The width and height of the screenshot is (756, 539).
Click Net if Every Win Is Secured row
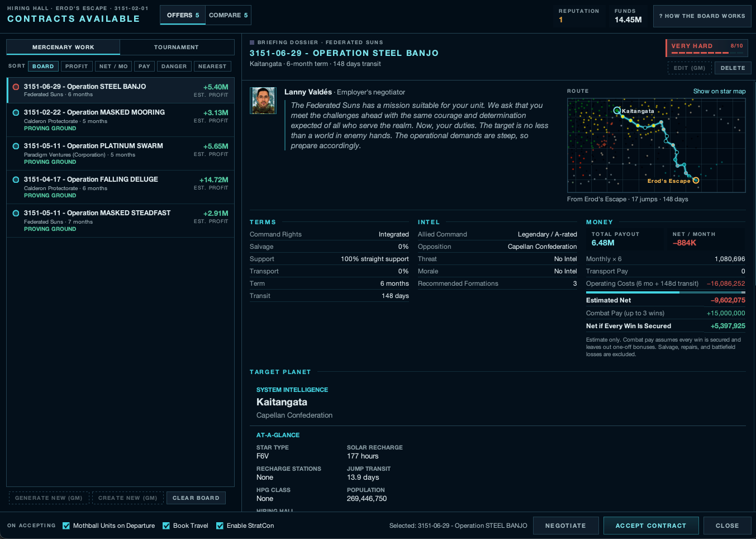click(665, 326)
